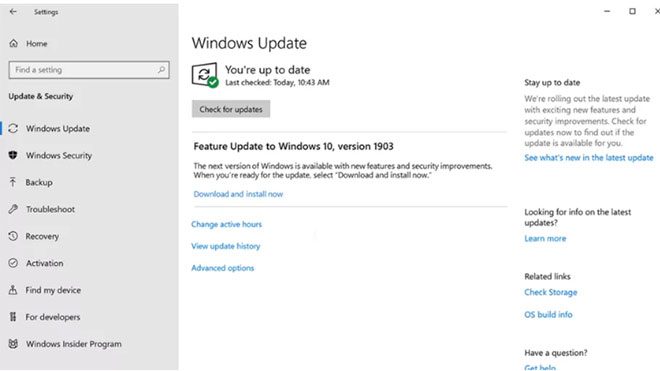Click the Feature Update version 1903 heading
Screen dimensions: 660x371
[x=293, y=147]
